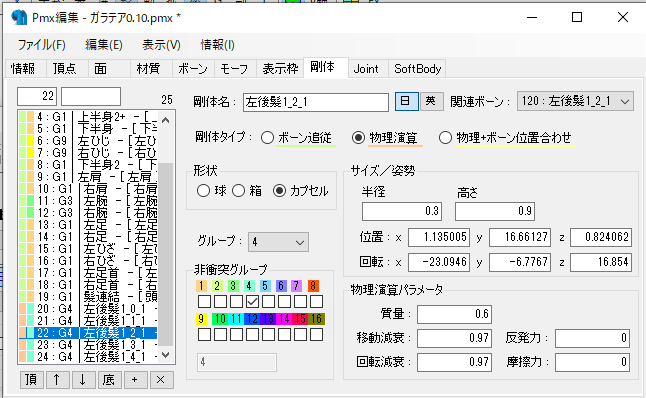
Task: Switch name language to 日 (Japanese)
Action: [x=406, y=101]
